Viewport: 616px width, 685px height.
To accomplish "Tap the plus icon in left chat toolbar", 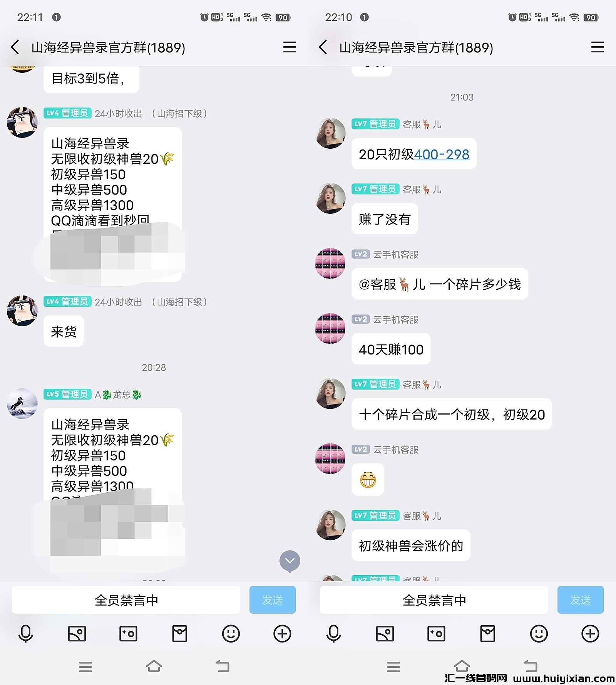I will pyautogui.click(x=282, y=633).
